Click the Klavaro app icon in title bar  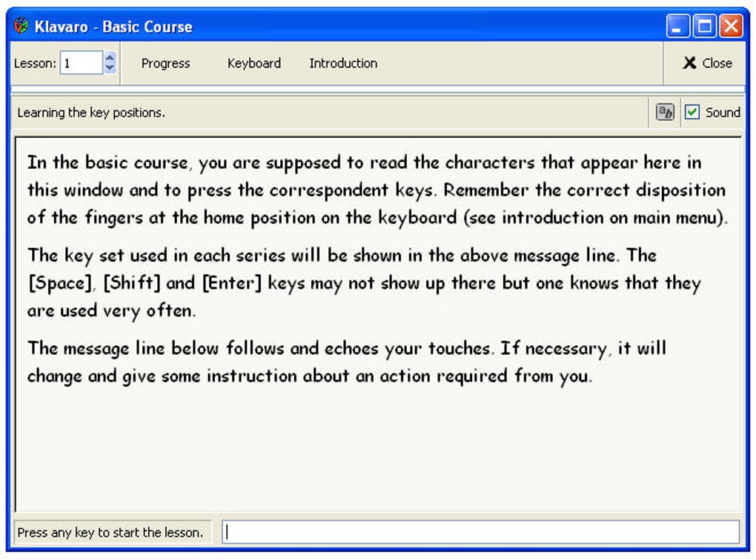tap(21, 25)
